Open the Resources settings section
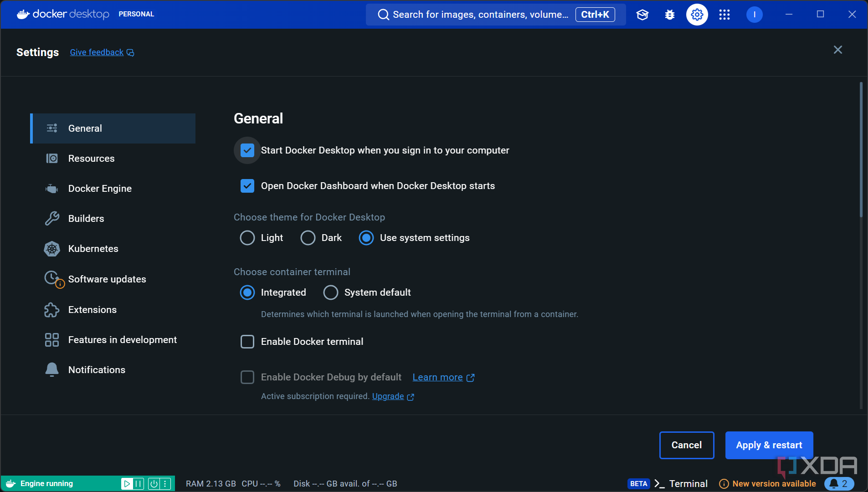Screen dimensions: 868x492 click(x=113, y=159)
